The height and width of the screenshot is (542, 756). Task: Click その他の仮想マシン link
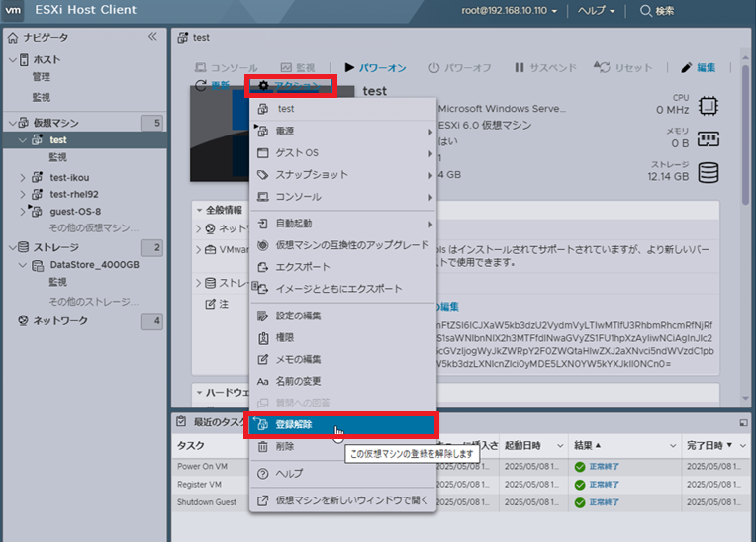coord(94,227)
